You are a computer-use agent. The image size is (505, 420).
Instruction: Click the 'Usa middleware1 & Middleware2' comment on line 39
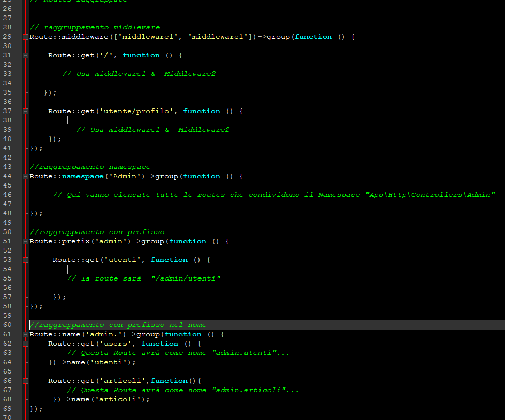(153, 130)
